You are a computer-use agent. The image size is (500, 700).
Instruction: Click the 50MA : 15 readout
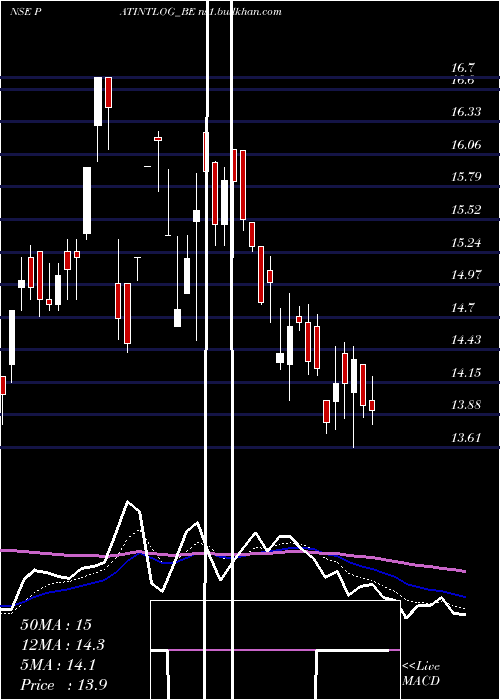click(x=56, y=625)
